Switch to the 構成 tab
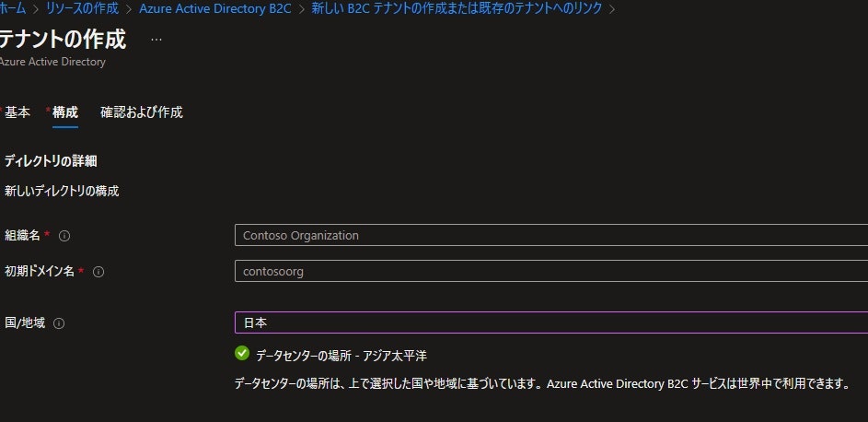 64,112
